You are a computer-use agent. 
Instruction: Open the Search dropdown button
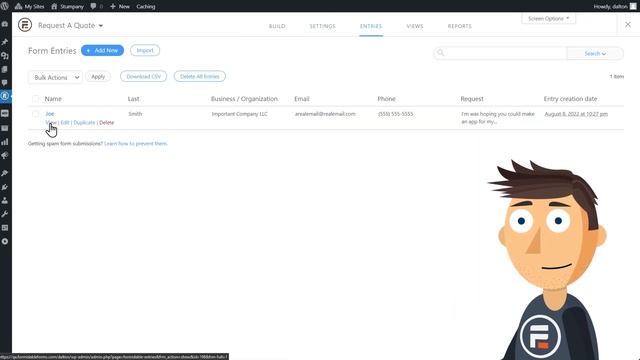pos(595,53)
